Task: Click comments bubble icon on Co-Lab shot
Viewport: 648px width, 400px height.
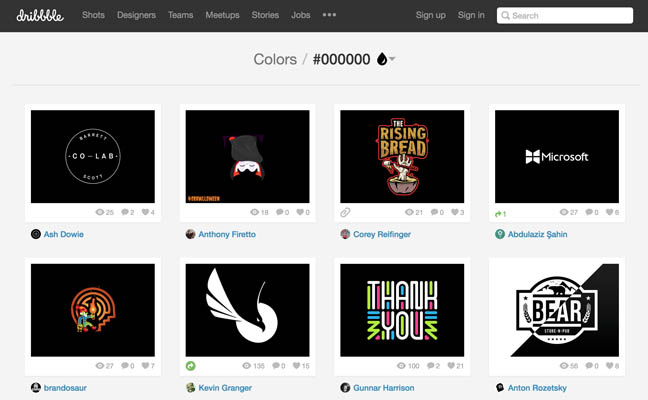Action: click(125, 212)
